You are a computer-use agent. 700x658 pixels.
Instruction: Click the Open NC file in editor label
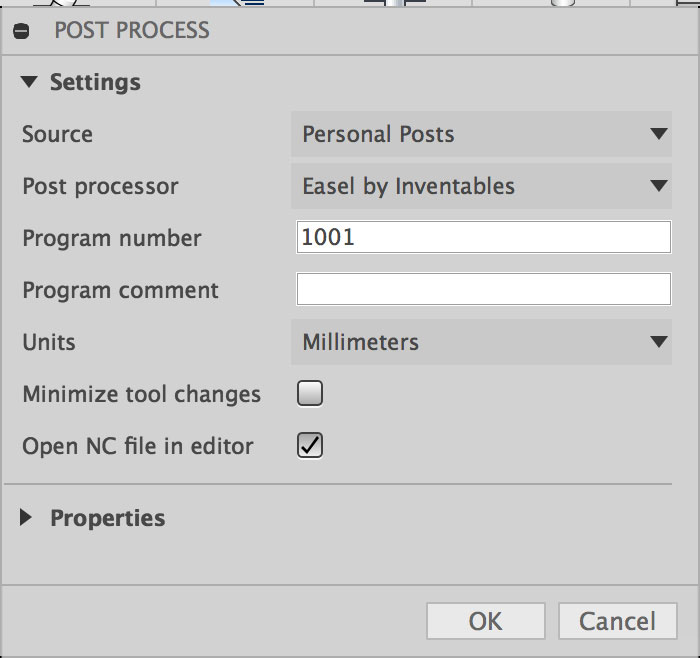[x=137, y=446]
